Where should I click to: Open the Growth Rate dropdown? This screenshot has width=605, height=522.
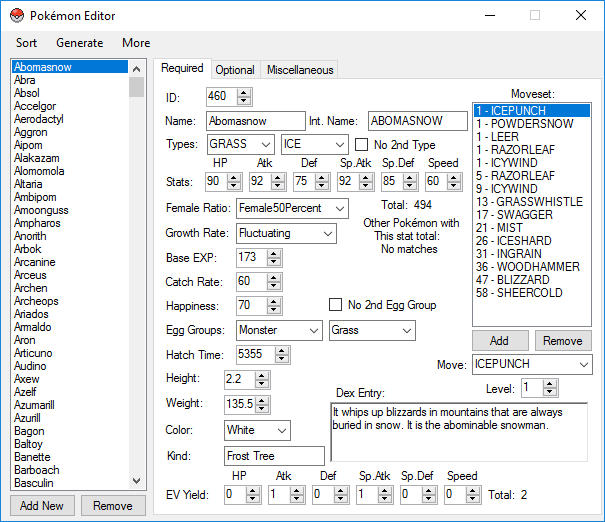pyautogui.click(x=328, y=233)
